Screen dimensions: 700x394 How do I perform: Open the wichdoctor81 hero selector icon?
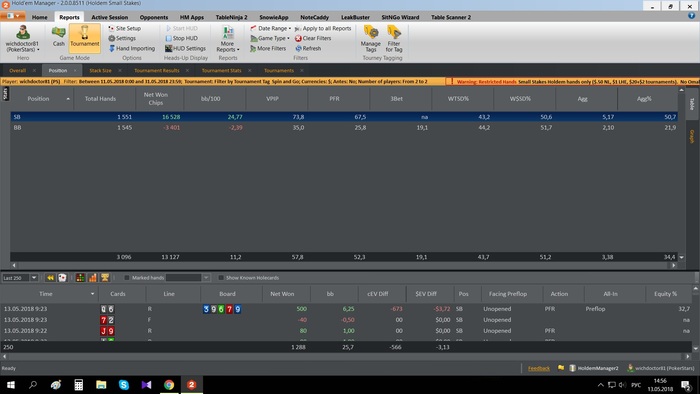click(23, 33)
